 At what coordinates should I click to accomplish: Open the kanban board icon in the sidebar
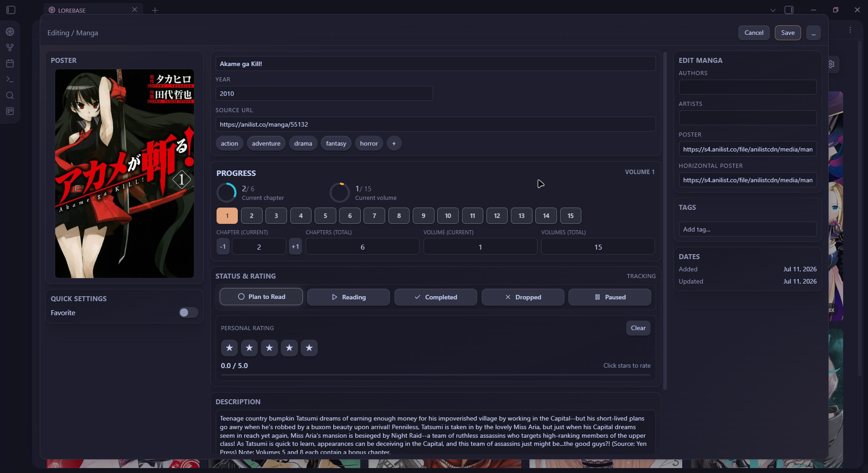pyautogui.click(x=10, y=111)
